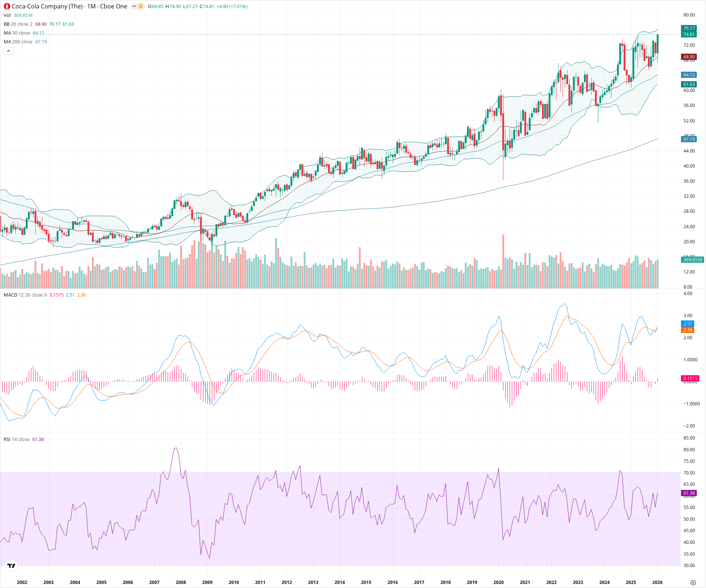This screenshot has height=588, width=706.
Task: Open symbol search by clicking the Coca-Cola title
Action: tap(48, 6)
